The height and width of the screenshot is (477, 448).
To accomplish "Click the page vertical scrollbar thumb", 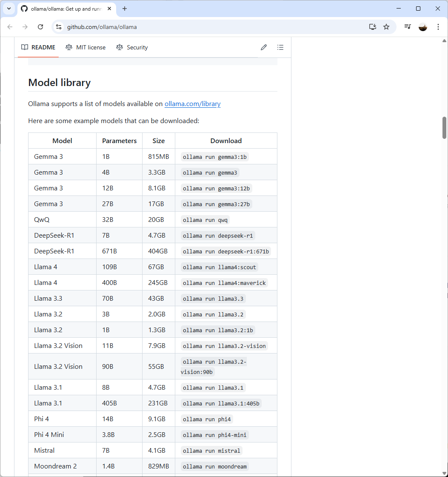I will [444, 127].
